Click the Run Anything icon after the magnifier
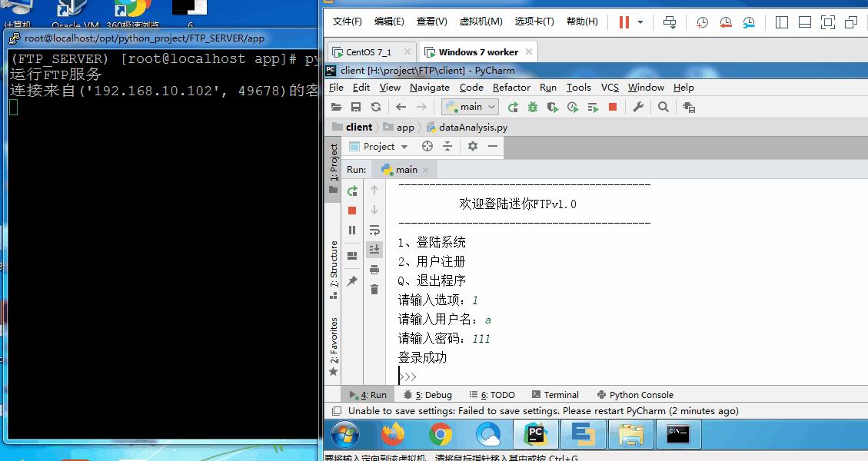This screenshot has height=461, width=868. pyautogui.click(x=689, y=108)
